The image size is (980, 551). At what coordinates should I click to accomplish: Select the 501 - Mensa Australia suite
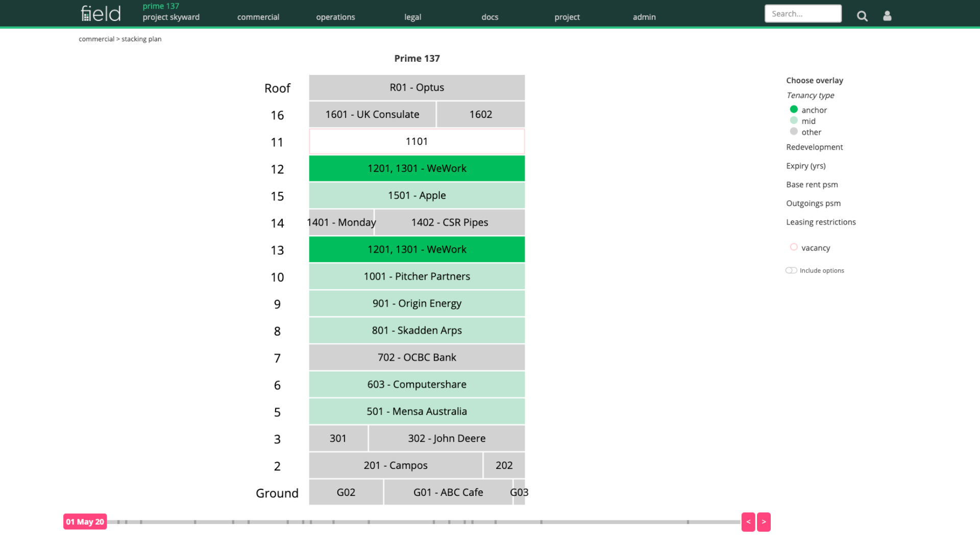tap(416, 412)
